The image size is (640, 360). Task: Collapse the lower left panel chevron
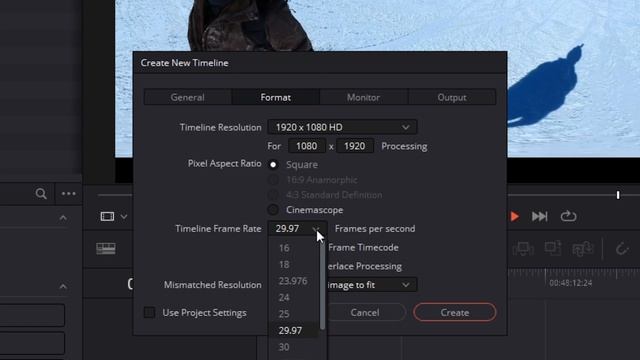63,287
